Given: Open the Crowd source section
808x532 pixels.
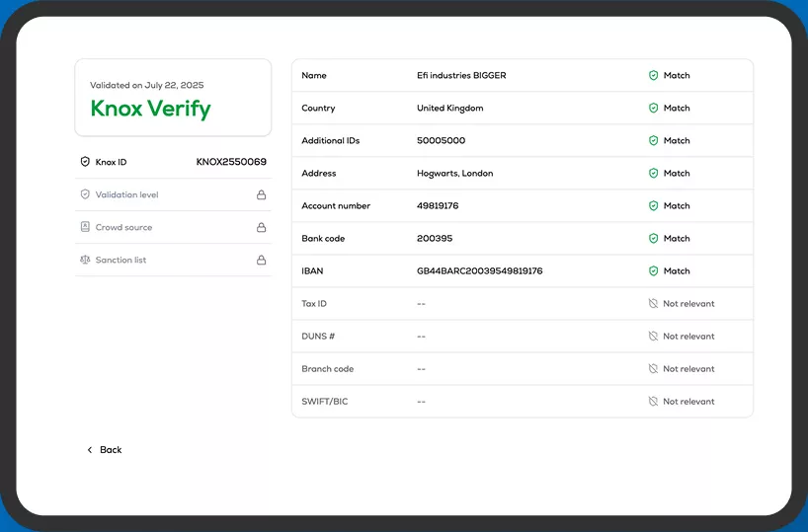Looking at the screenshot, I should (123, 227).
